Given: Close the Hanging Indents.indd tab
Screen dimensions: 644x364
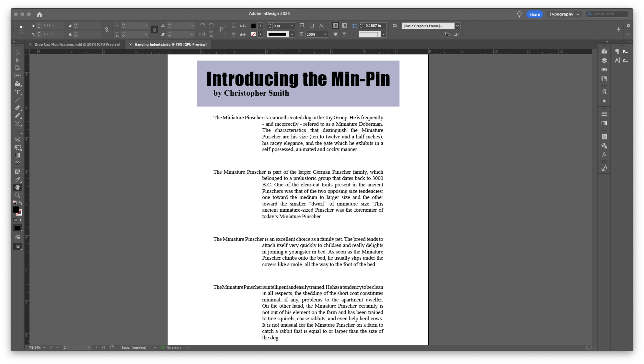Looking at the screenshot, I should pyautogui.click(x=130, y=45).
